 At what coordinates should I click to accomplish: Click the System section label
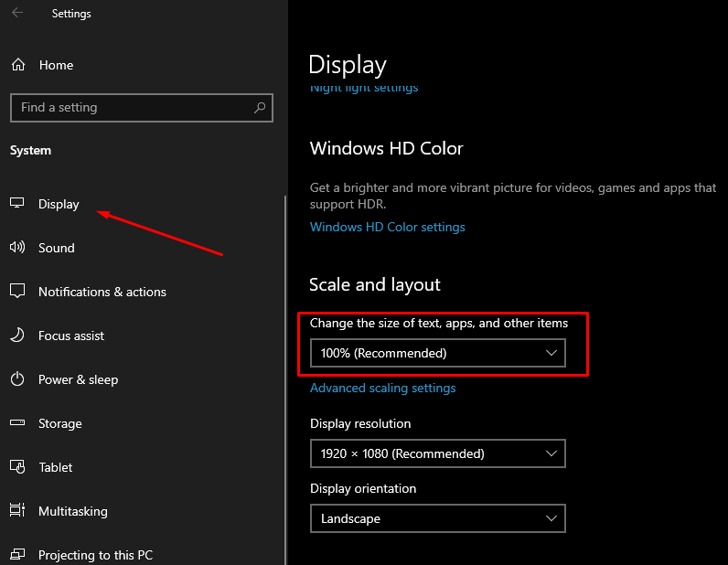(31, 151)
